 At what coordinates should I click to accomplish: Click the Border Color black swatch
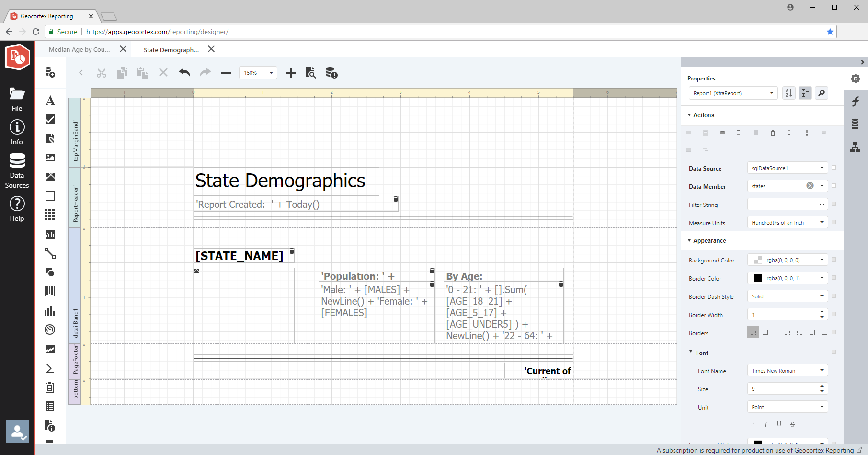coord(758,278)
